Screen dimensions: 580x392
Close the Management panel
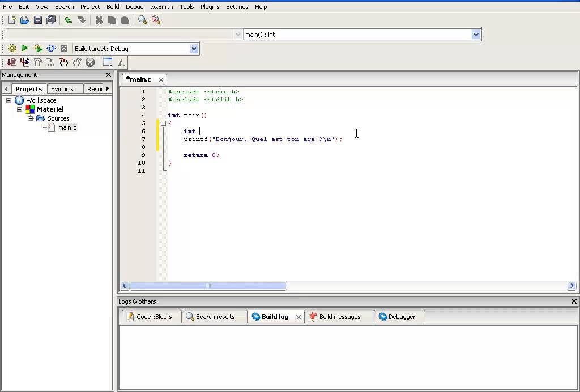tap(108, 75)
